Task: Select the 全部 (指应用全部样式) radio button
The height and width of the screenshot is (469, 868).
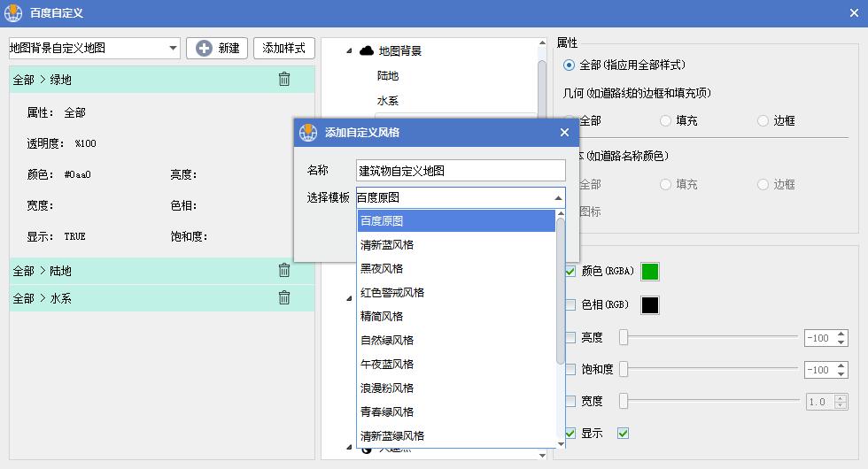Action: [569, 65]
